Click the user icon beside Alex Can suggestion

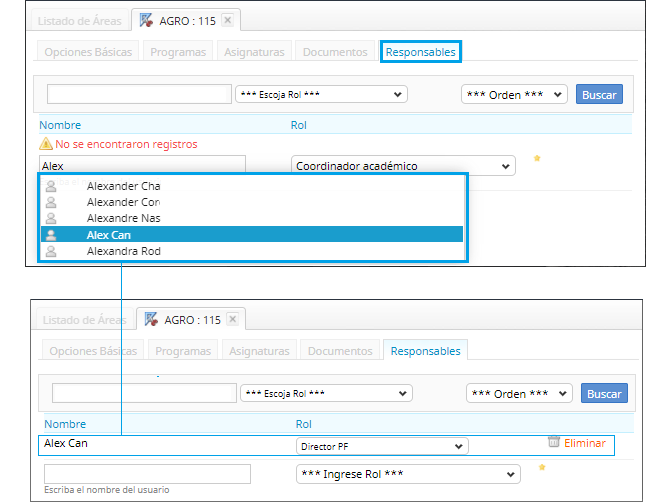(x=51, y=235)
